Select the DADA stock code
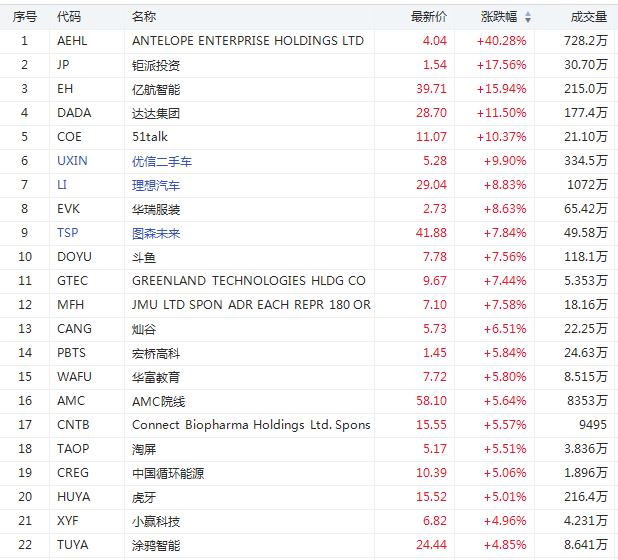 74,113
